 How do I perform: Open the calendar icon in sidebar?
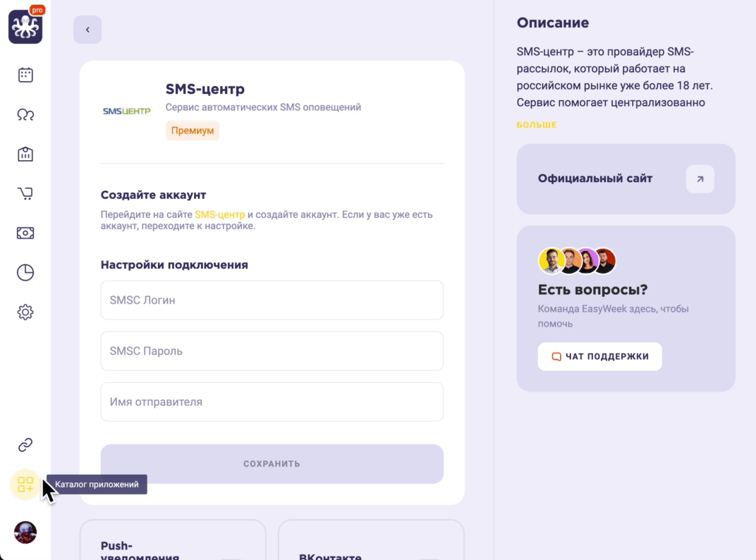[25, 75]
